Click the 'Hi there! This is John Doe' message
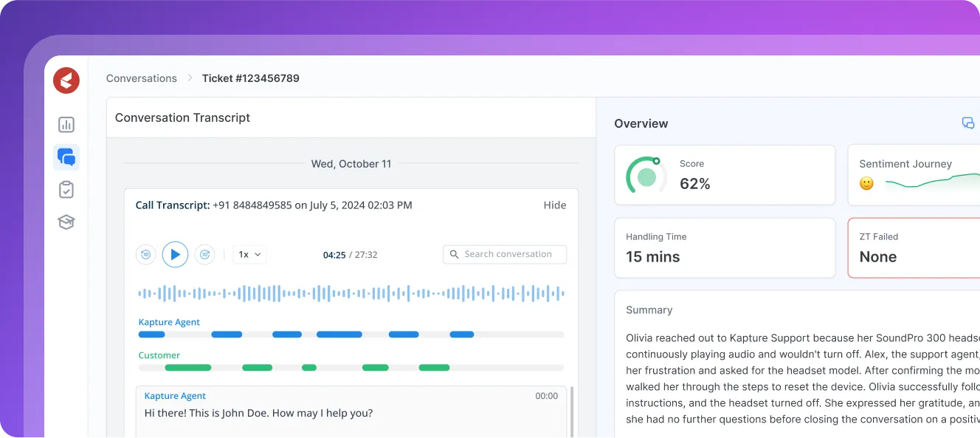Viewport: 980px width, 438px height. pyautogui.click(x=258, y=413)
